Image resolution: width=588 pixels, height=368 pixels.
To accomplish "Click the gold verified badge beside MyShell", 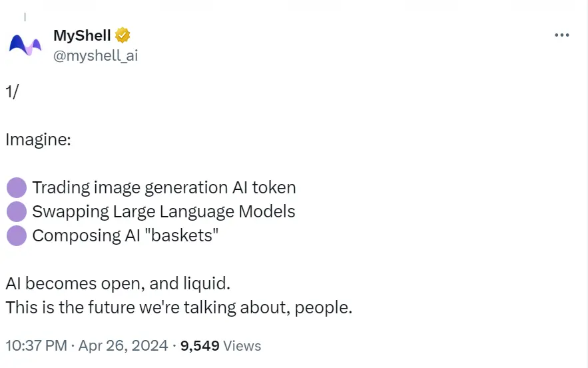I will pyautogui.click(x=123, y=35).
